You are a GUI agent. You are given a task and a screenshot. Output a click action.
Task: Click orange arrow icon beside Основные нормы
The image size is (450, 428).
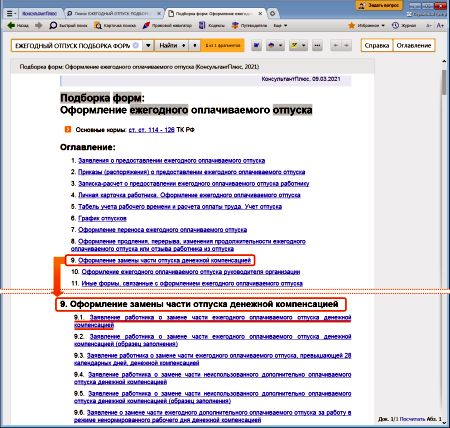68,129
